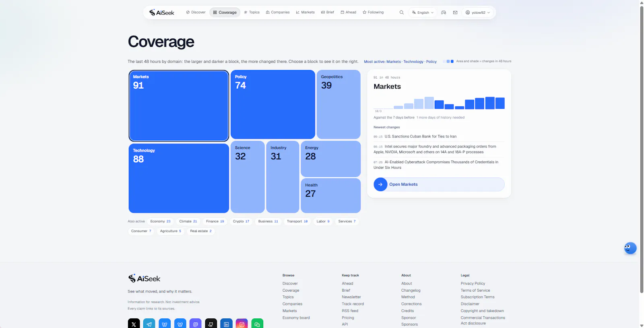Open the X social link in footer
This screenshot has height=328, width=644.
point(134,324)
